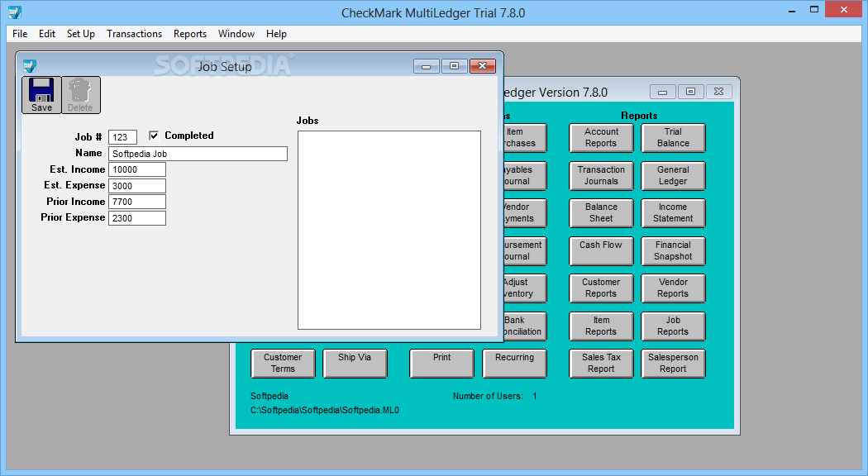This screenshot has width=868, height=476.
Task: Click the partially hidden Disbursement Journal button
Action: (x=525, y=250)
